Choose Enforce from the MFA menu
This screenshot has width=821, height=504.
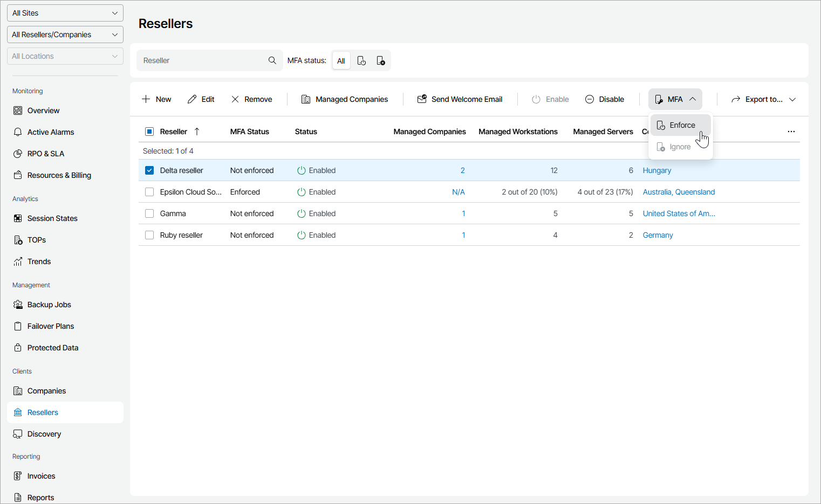coord(681,125)
